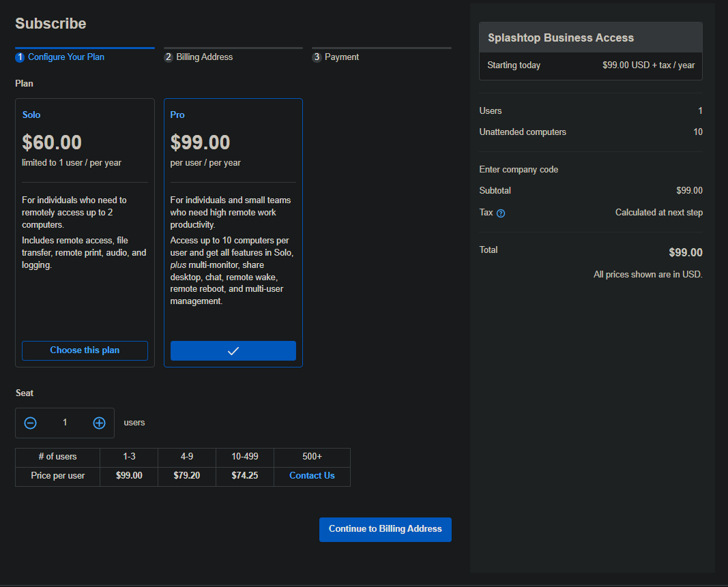Screen dimensions: 728x587
Task: Click the $79.20 price in the table
Action: (186, 476)
